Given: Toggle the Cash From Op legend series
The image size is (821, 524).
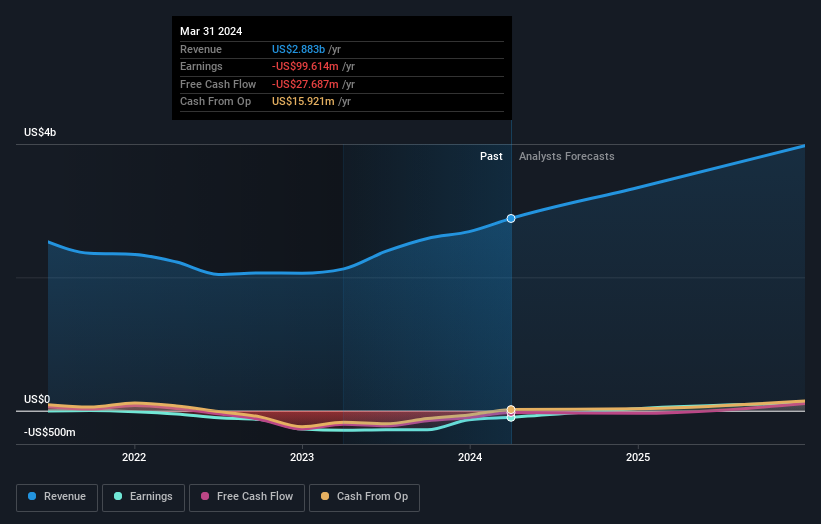Looking at the screenshot, I should [364, 497].
